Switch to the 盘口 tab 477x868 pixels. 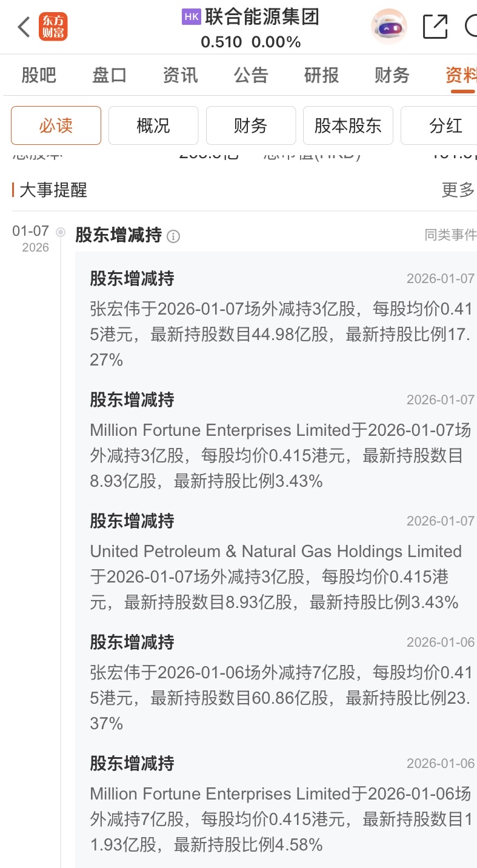(109, 75)
